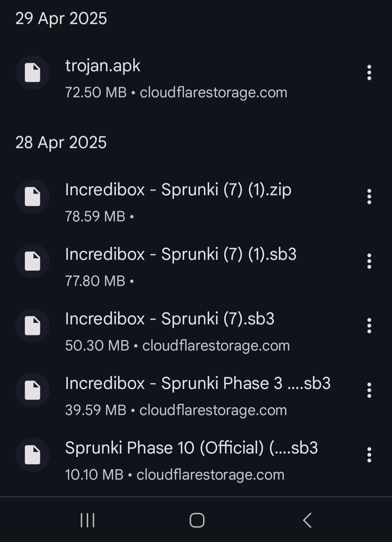The image size is (392, 542).
Task: Open options menu for Sprunki (7) (1).sb3
Action: click(369, 261)
